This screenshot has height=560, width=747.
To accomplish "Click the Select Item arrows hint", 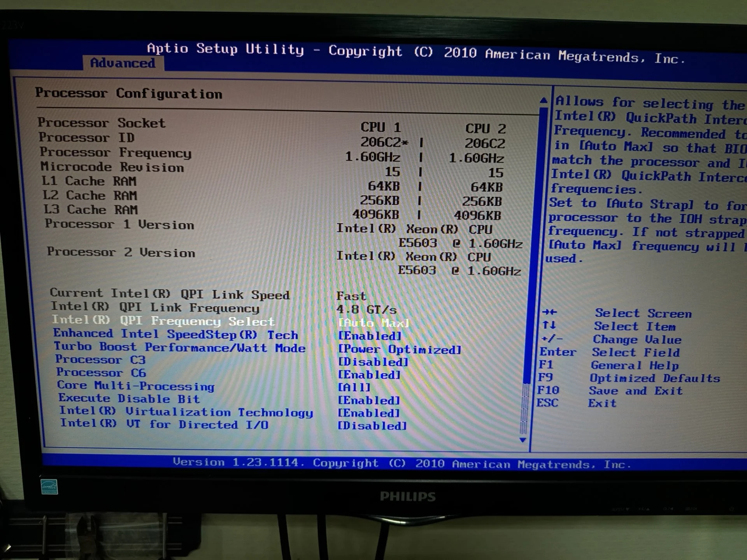I will click(x=609, y=326).
